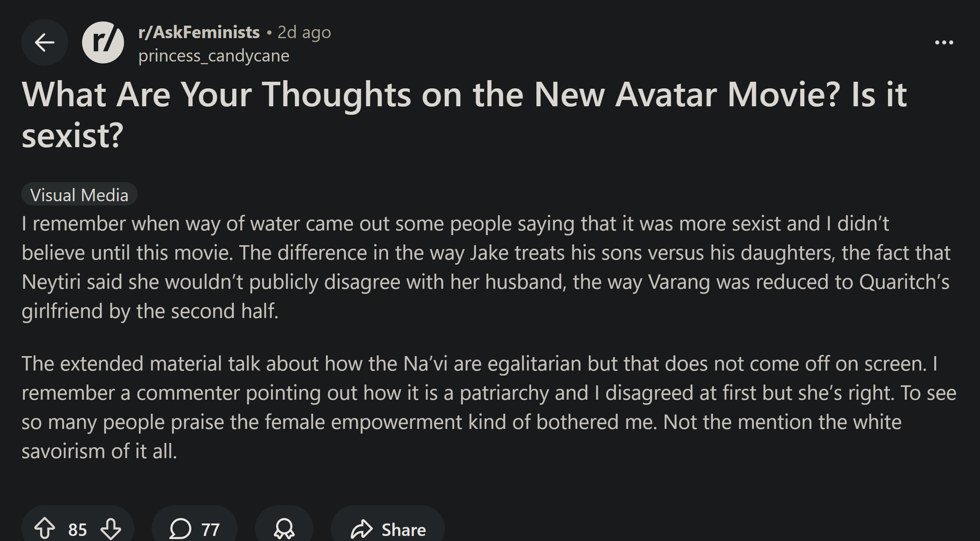The image size is (980, 541).
Task: Click the post title about Avatar Movie
Action: coord(464,95)
